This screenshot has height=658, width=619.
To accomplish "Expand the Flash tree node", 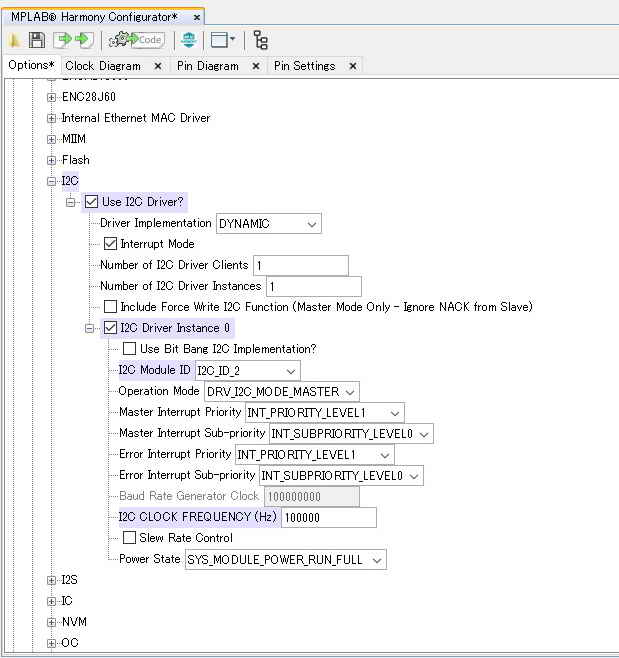I will pyautogui.click(x=52, y=160).
